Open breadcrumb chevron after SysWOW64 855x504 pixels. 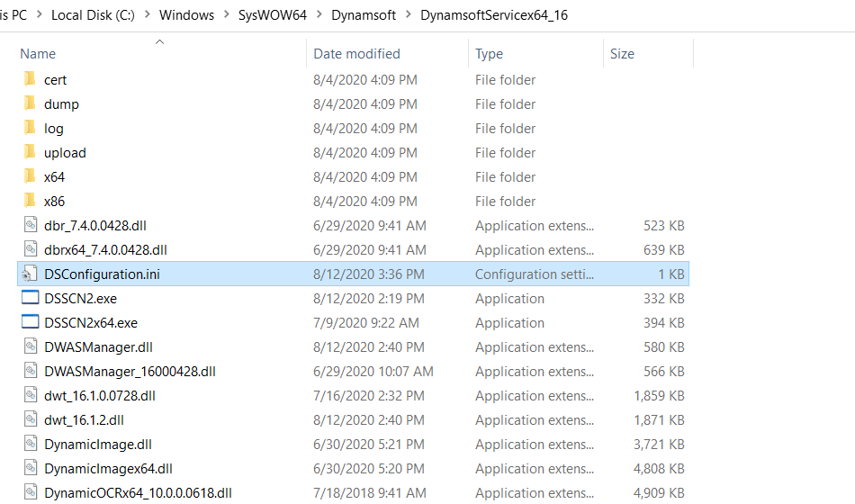319,15
